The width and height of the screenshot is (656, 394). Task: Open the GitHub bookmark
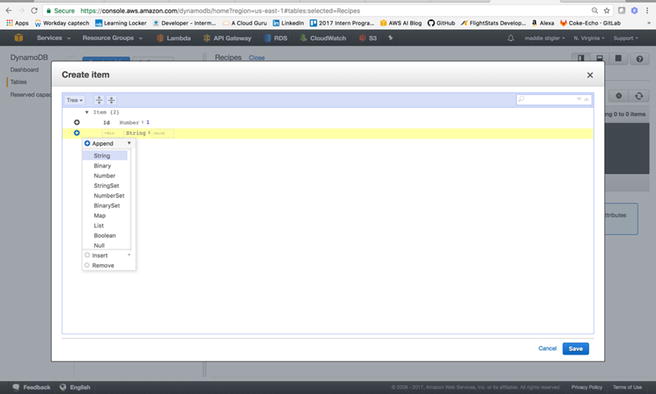tap(441, 23)
